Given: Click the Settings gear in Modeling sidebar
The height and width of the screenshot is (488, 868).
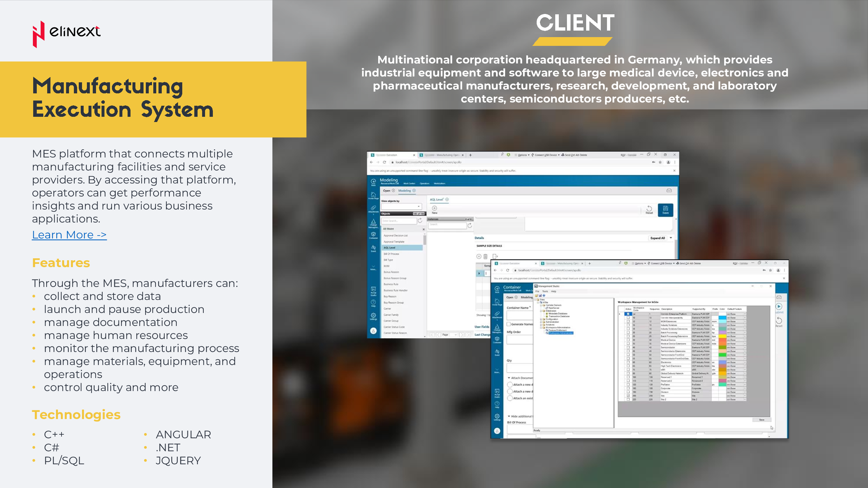Looking at the screenshot, I should click(373, 316).
